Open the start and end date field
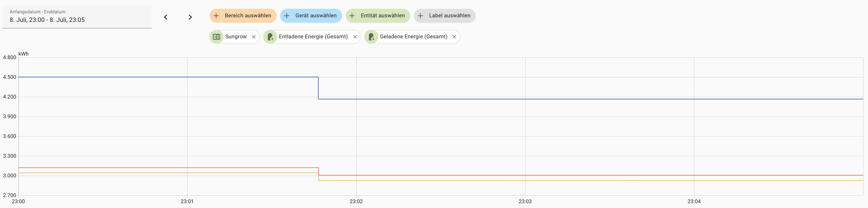This screenshot has width=868, height=208. pyautogui.click(x=77, y=17)
